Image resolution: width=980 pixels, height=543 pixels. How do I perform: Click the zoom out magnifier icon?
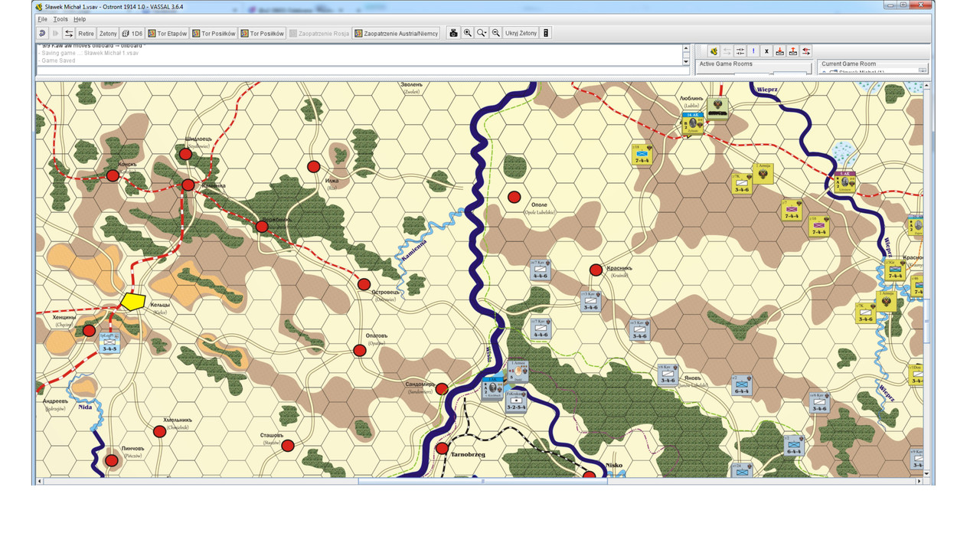click(495, 33)
